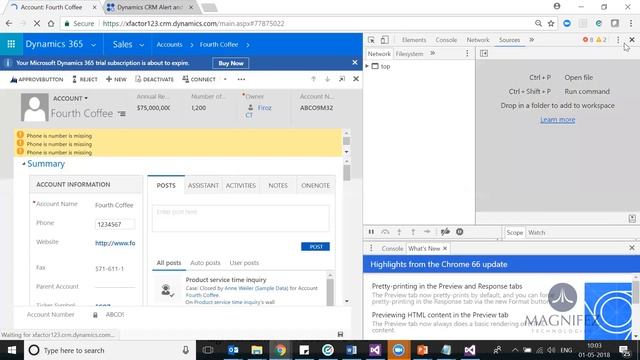
Task: Click the Chrome stop loading button
Action: coord(36,24)
